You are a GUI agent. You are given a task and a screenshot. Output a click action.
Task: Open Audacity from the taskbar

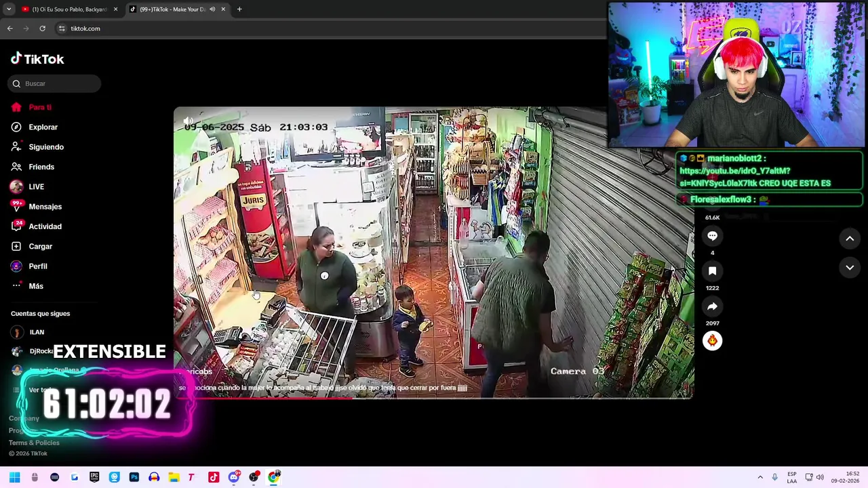click(154, 477)
